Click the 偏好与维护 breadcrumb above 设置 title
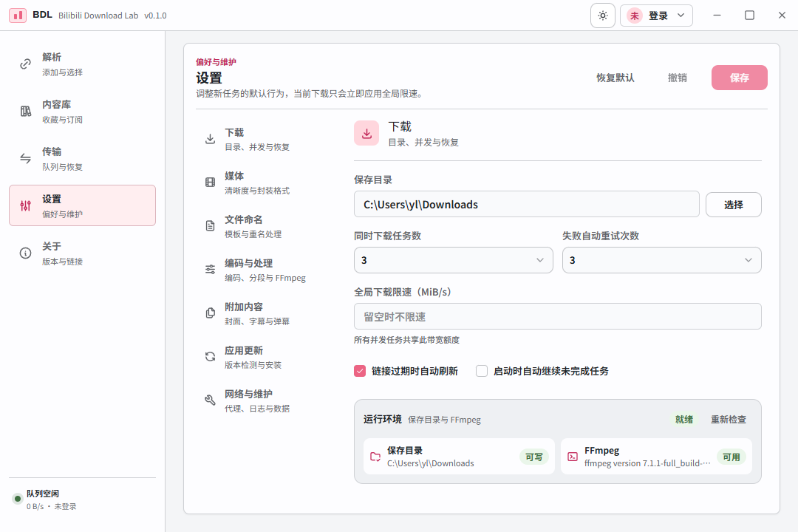The image size is (798, 532). (x=216, y=62)
